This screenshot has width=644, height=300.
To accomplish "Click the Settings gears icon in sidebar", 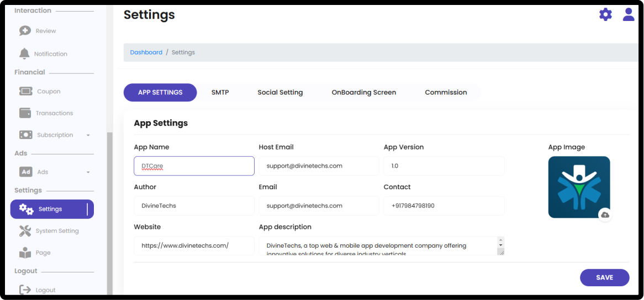I will [27, 209].
